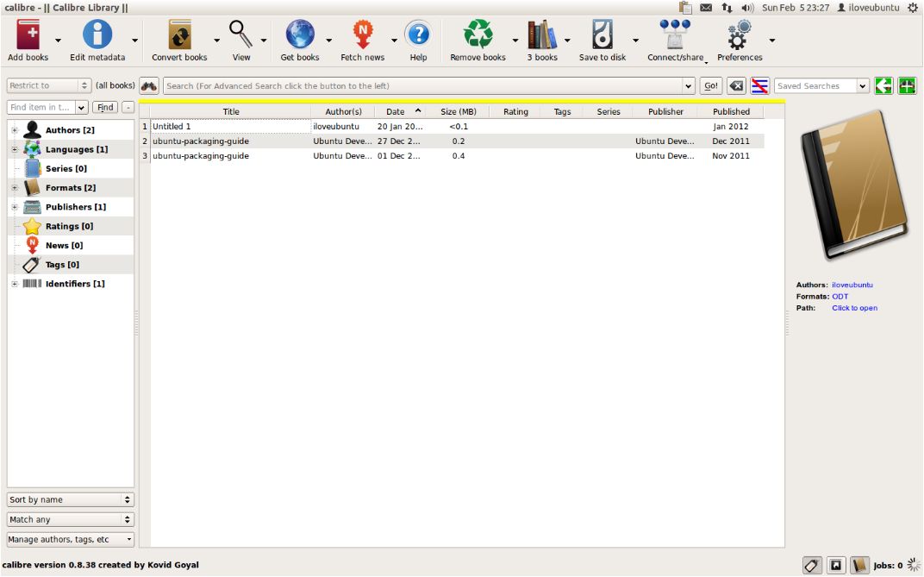924x577 pixels.
Task: Open the Restrict to combo box
Action: pyautogui.click(x=49, y=86)
